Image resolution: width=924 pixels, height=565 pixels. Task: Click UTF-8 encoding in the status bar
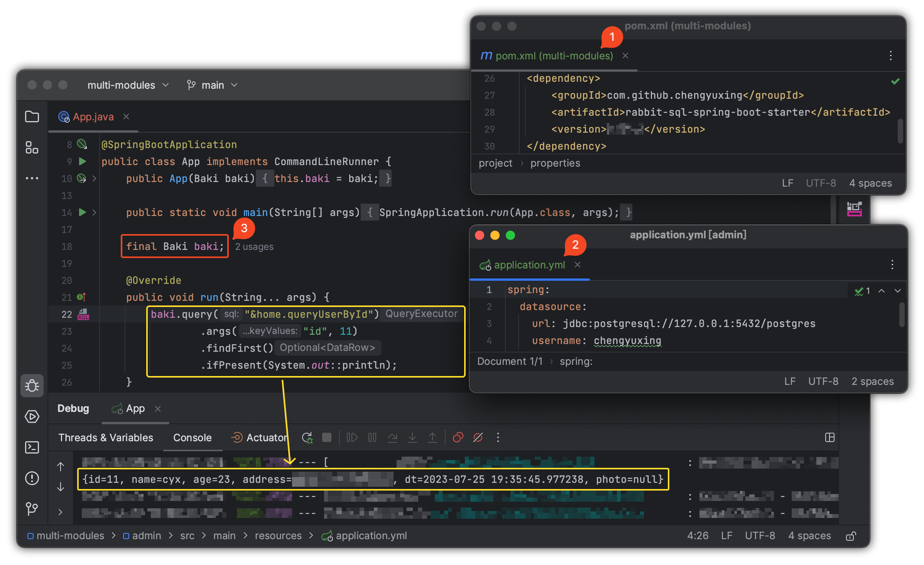(760, 535)
